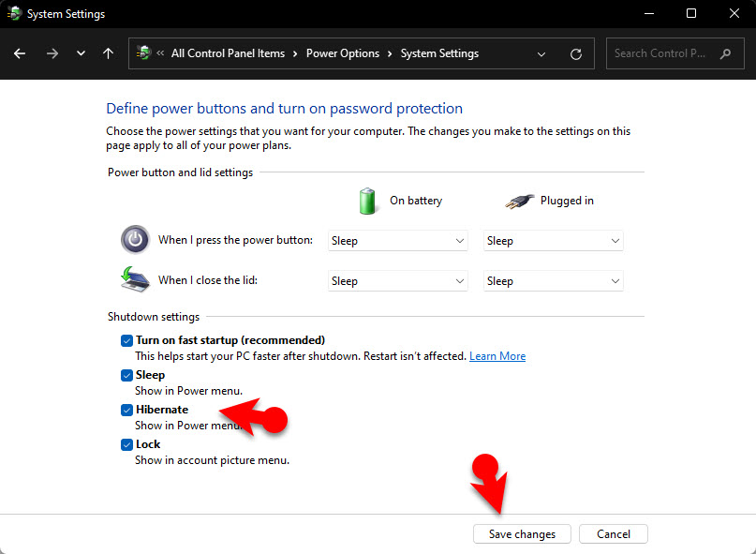The height and width of the screenshot is (554, 756).
Task: Click 'When I close the lid' text
Action: coord(208,280)
